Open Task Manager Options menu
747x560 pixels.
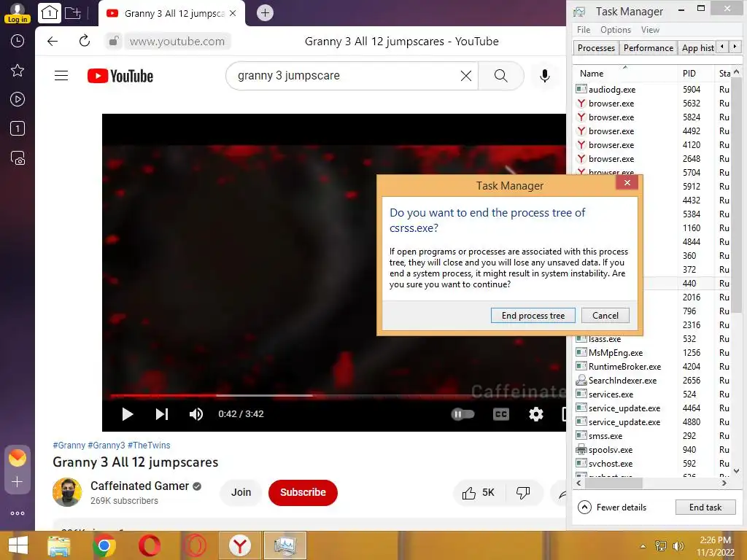click(616, 30)
